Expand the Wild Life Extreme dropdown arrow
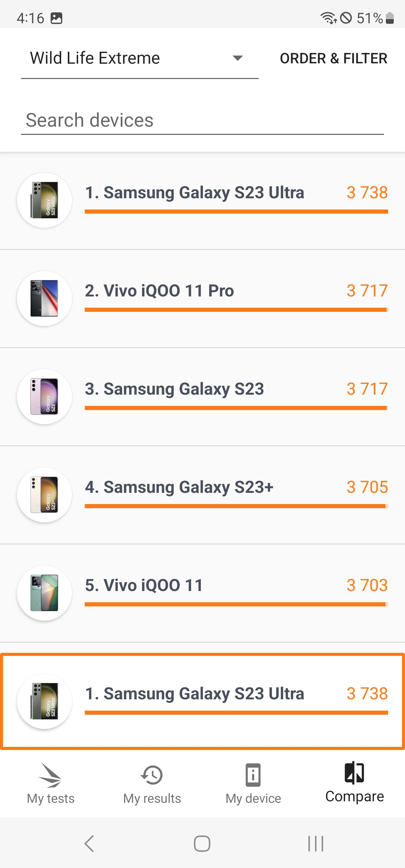405x868 pixels. tap(238, 58)
